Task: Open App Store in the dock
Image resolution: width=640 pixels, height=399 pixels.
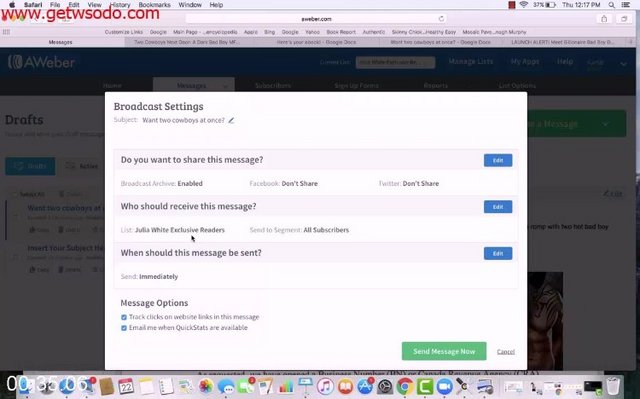Action: [365, 386]
